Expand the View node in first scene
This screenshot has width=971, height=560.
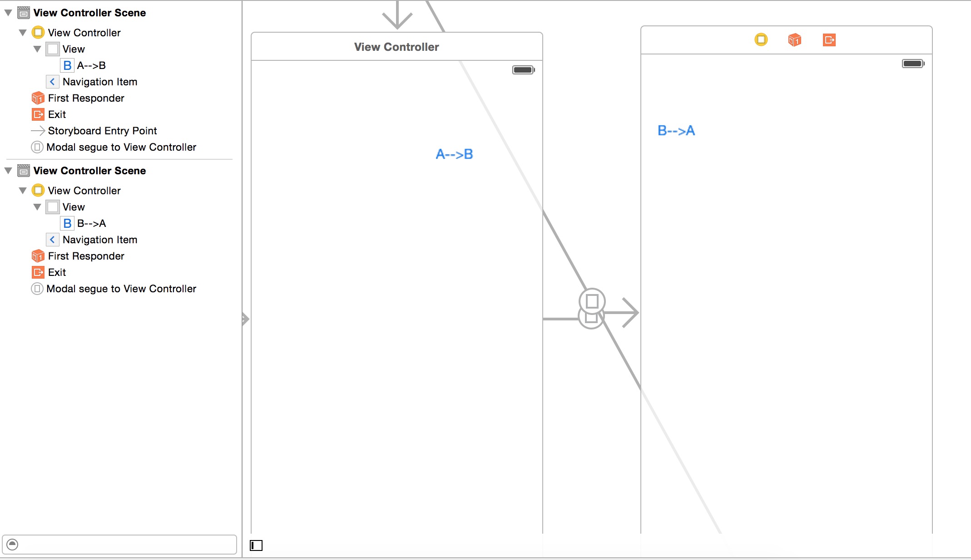click(37, 49)
